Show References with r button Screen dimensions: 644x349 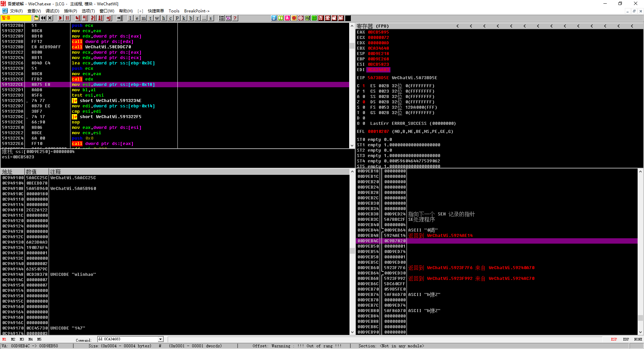point(197,18)
